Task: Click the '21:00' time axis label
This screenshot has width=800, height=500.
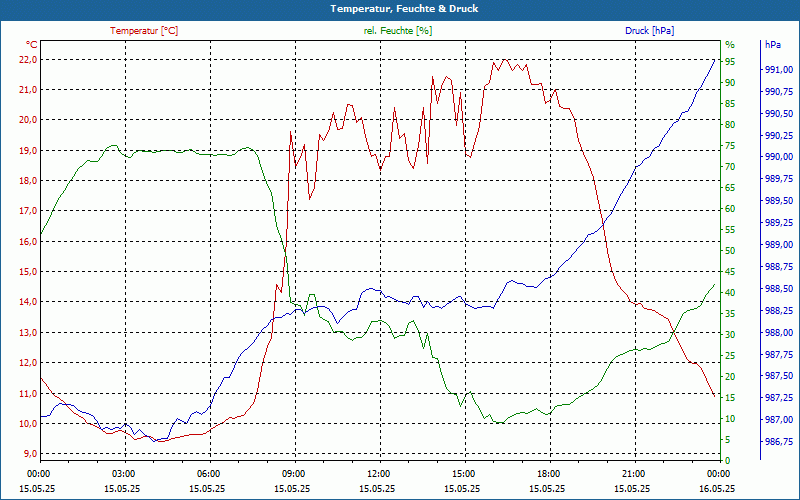Action: click(635, 473)
